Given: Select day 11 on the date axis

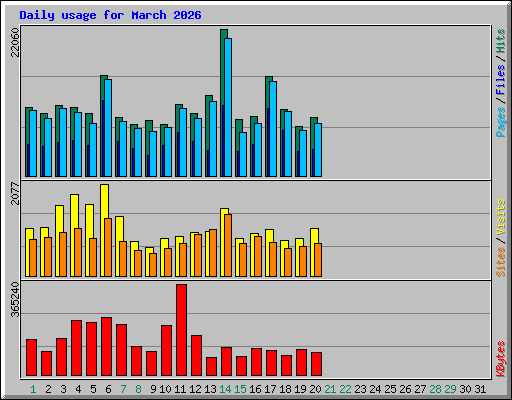Looking at the screenshot, I should [x=180, y=389].
